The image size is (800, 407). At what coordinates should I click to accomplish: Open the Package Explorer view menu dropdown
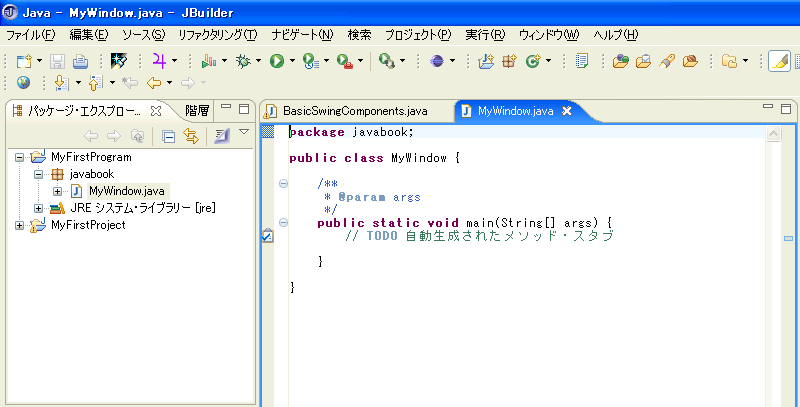[x=243, y=132]
